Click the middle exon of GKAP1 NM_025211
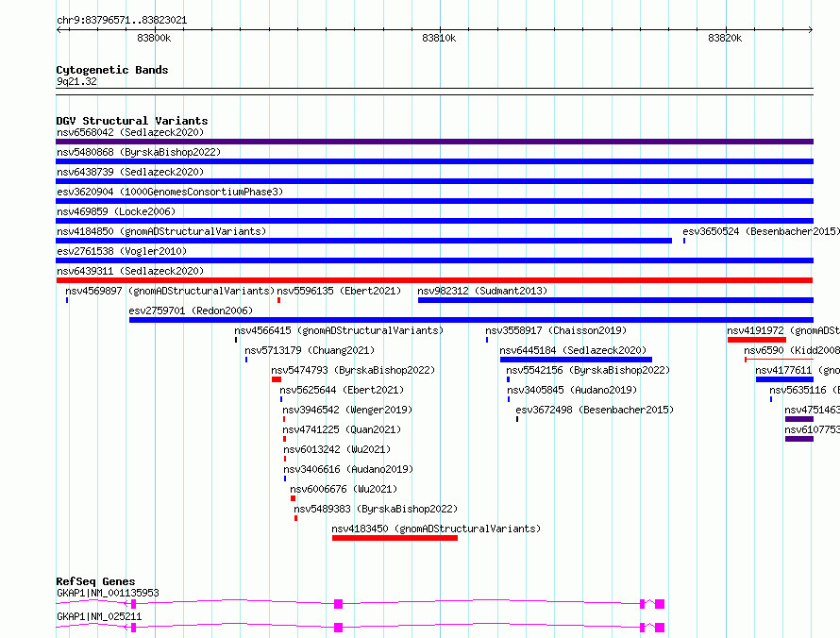Viewport: 840px width, 638px height. 338,628
